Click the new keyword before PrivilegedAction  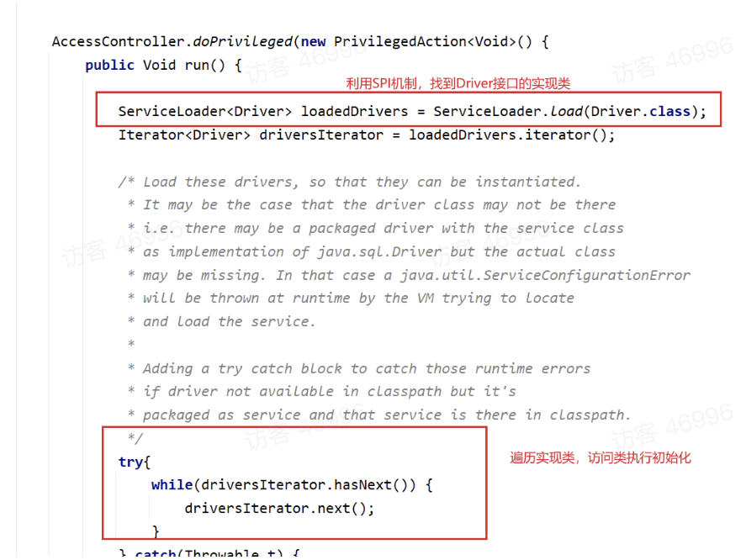(x=313, y=42)
